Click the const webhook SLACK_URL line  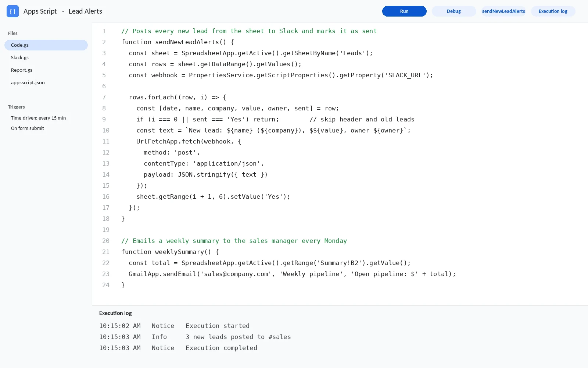281,75
